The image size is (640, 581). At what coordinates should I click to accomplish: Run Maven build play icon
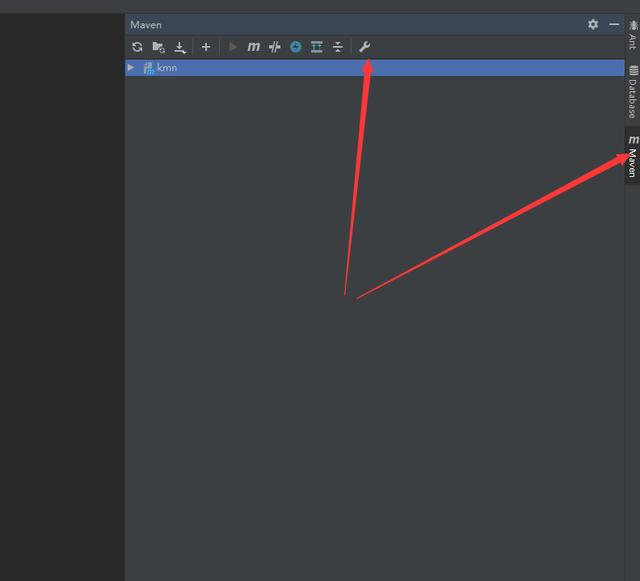tap(233, 47)
